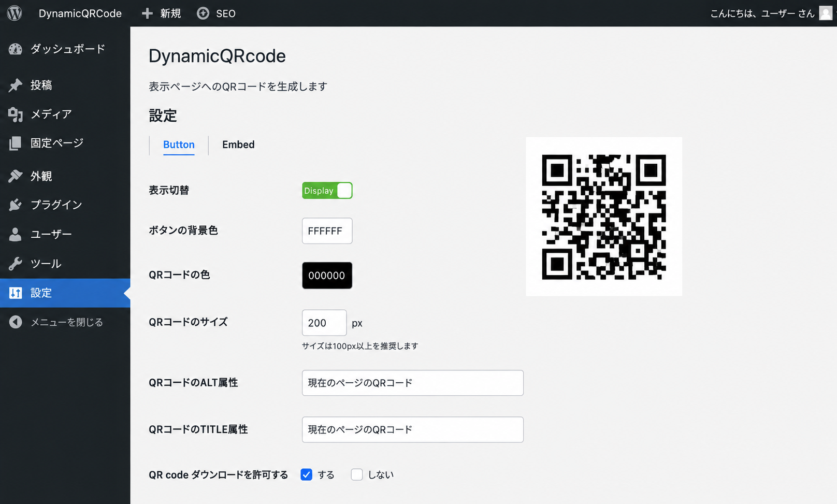This screenshot has height=504, width=837.
Task: Click the 外観 paintbrush icon
Action: 16,176
